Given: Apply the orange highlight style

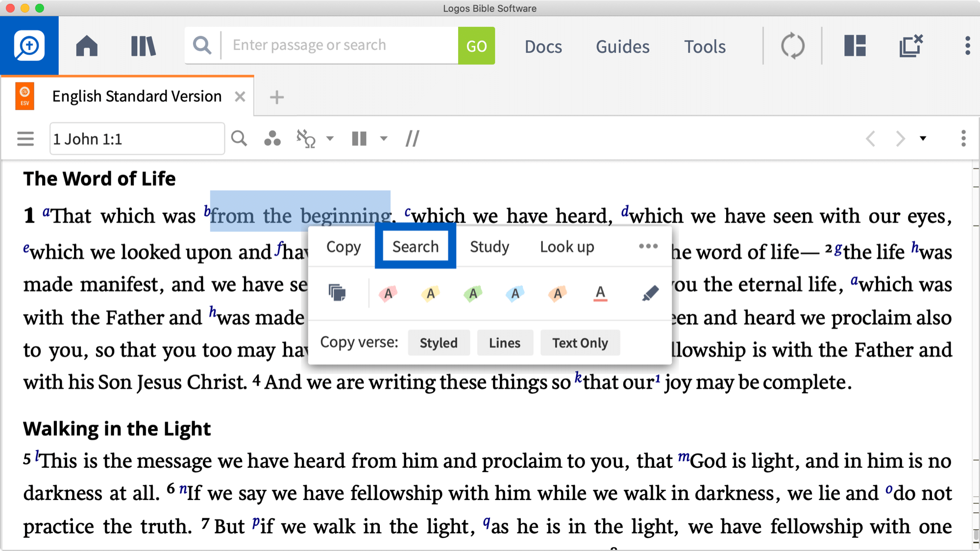Looking at the screenshot, I should click(557, 293).
